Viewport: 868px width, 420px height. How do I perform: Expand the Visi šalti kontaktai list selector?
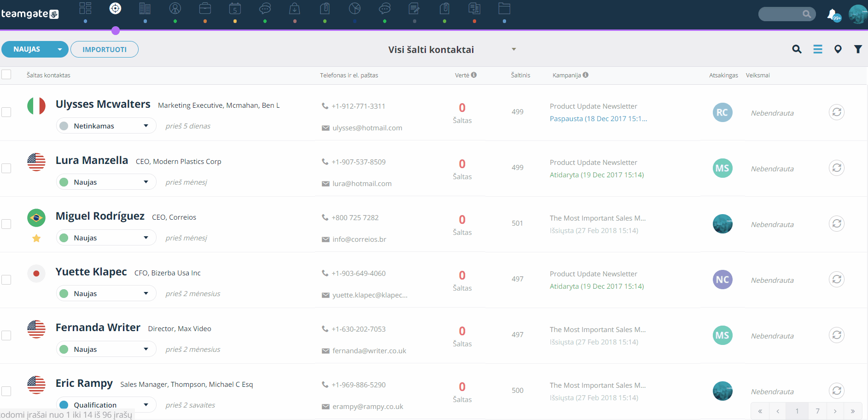tap(514, 49)
